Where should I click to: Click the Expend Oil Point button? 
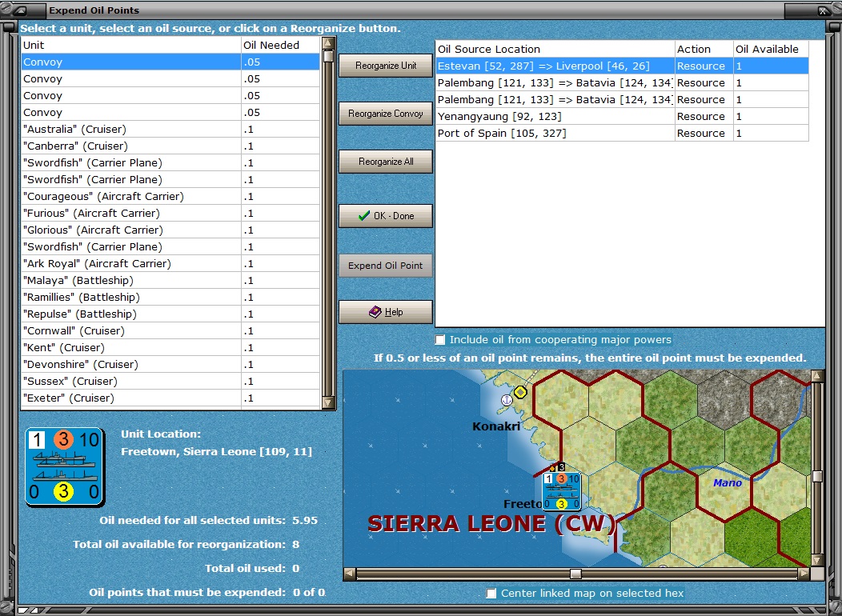click(386, 266)
